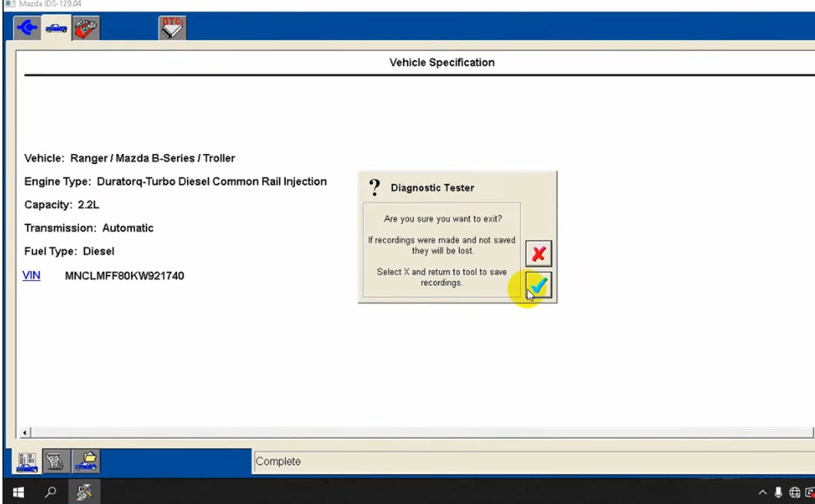The height and width of the screenshot is (504, 815).
Task: Switch to the blue truck vehicle tab
Action: point(56,27)
